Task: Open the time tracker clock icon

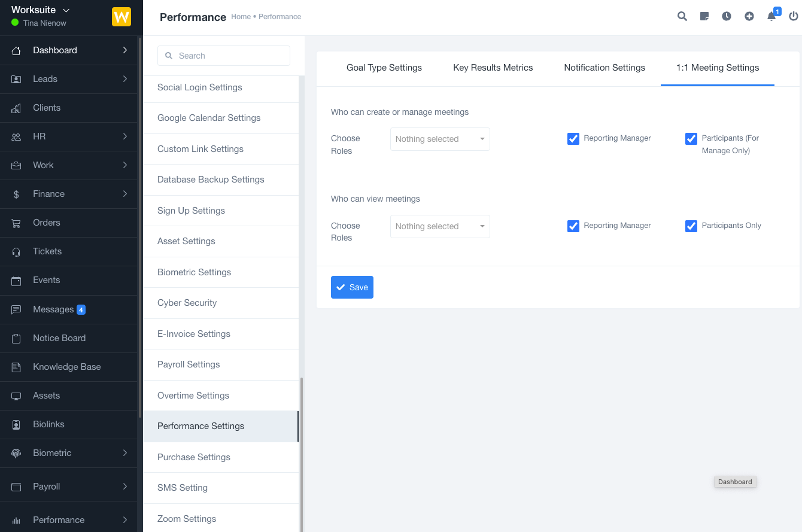Action: coord(727,16)
